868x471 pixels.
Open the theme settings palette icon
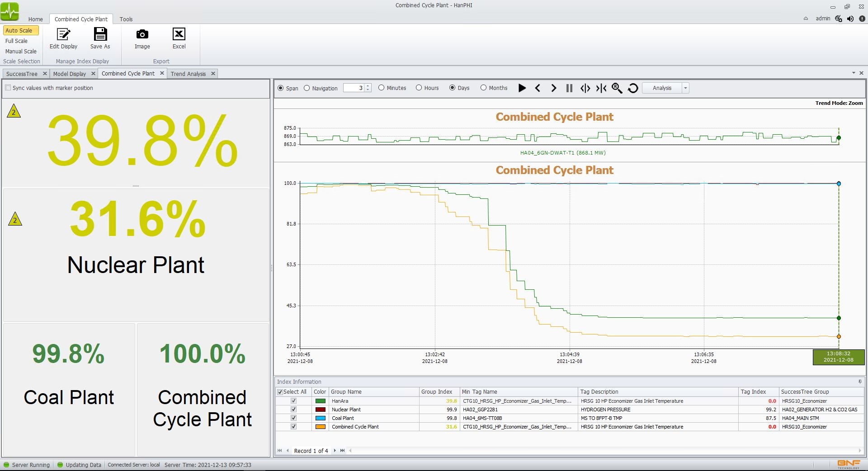coord(839,19)
